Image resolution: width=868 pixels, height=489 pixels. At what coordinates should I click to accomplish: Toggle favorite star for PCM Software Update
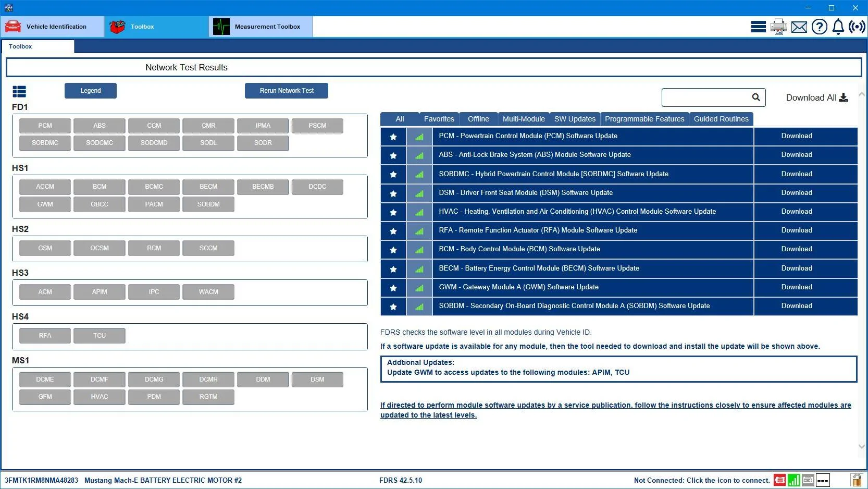pyautogui.click(x=393, y=137)
